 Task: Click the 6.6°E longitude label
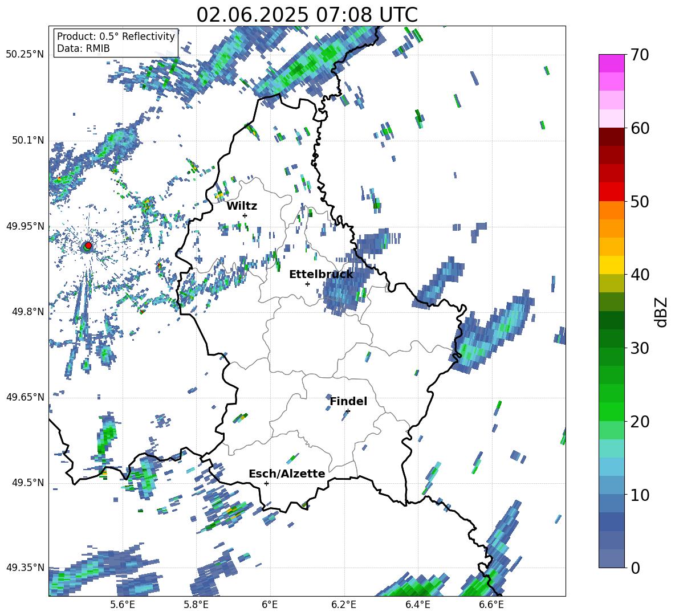[491, 605]
